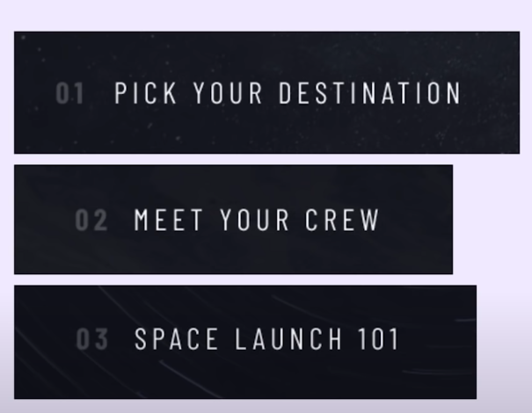Click the word CREW in second banner
This screenshot has height=413, width=532.
[x=342, y=220]
